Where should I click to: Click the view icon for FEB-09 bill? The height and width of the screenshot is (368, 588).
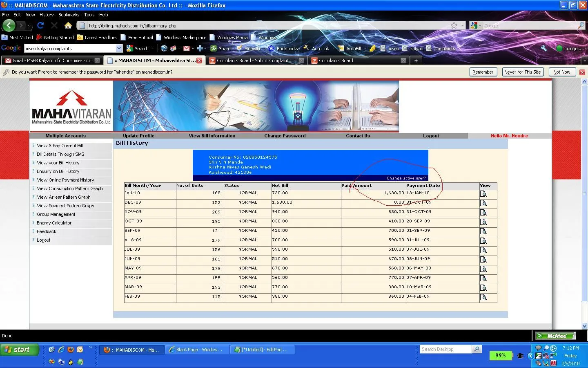483,297
